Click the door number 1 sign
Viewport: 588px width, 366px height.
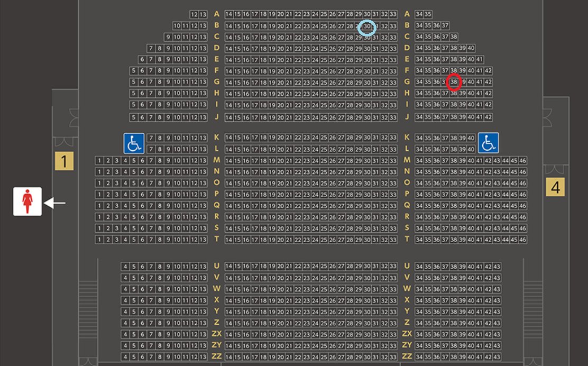click(x=64, y=161)
